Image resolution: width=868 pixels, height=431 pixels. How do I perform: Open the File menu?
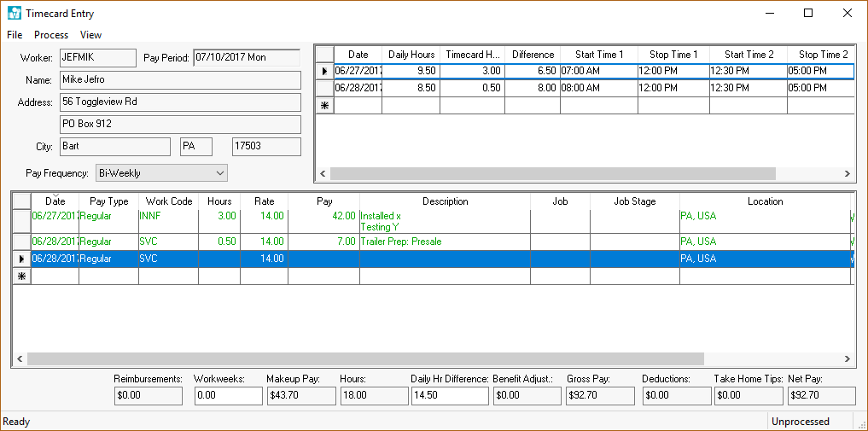[x=15, y=35]
